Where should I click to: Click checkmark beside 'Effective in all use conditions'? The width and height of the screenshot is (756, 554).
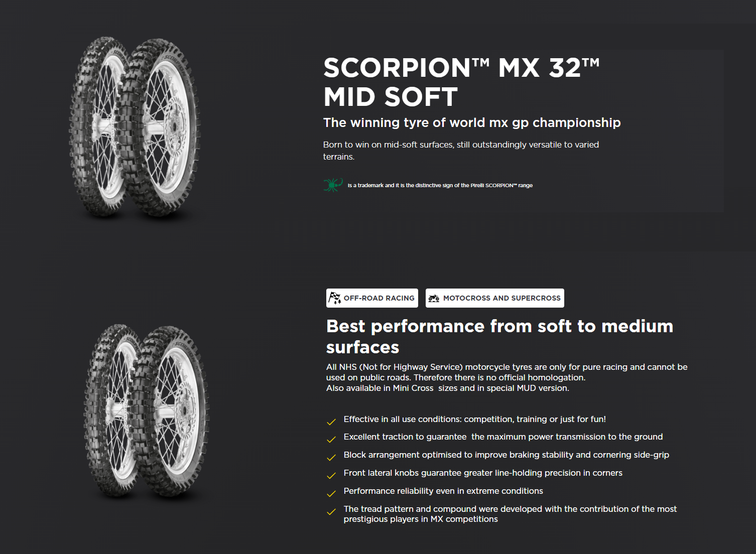tap(331, 422)
